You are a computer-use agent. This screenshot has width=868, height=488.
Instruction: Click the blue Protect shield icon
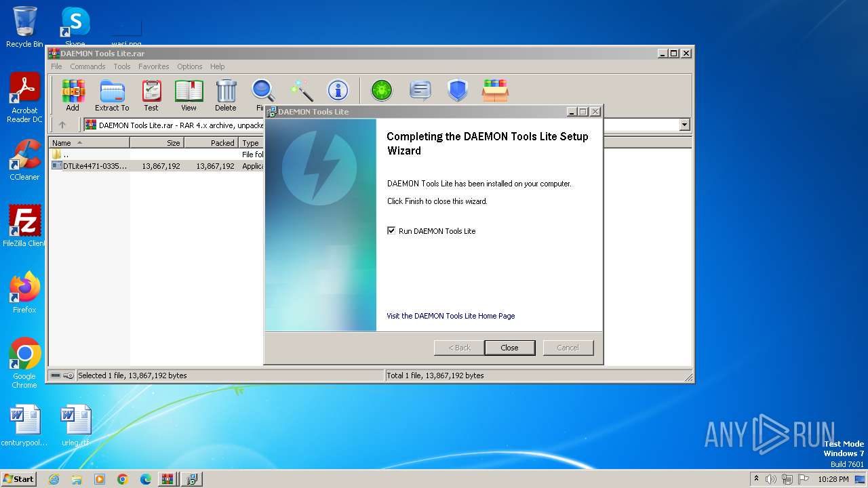(458, 90)
